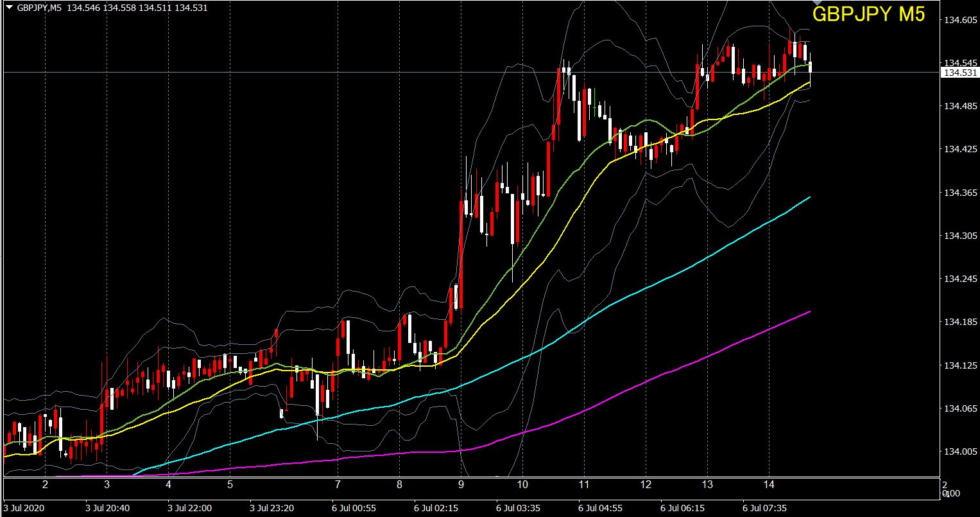This screenshot has width=980, height=517.
Task: Click period number 5 in sub-window
Action: [230, 484]
